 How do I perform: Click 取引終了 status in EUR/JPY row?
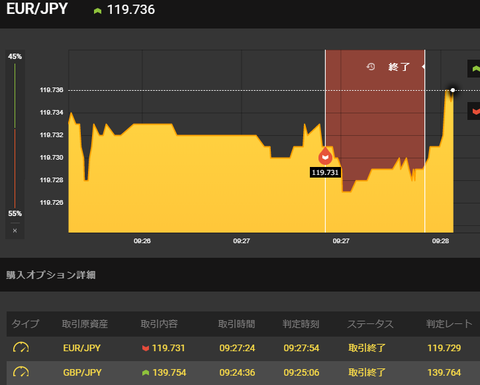[367, 348]
